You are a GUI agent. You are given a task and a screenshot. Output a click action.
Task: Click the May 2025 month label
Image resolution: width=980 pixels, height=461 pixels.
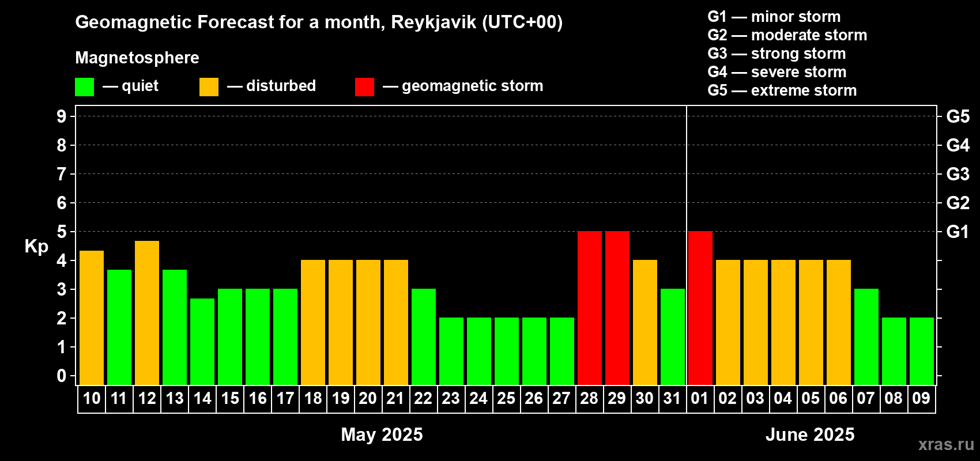point(382,434)
